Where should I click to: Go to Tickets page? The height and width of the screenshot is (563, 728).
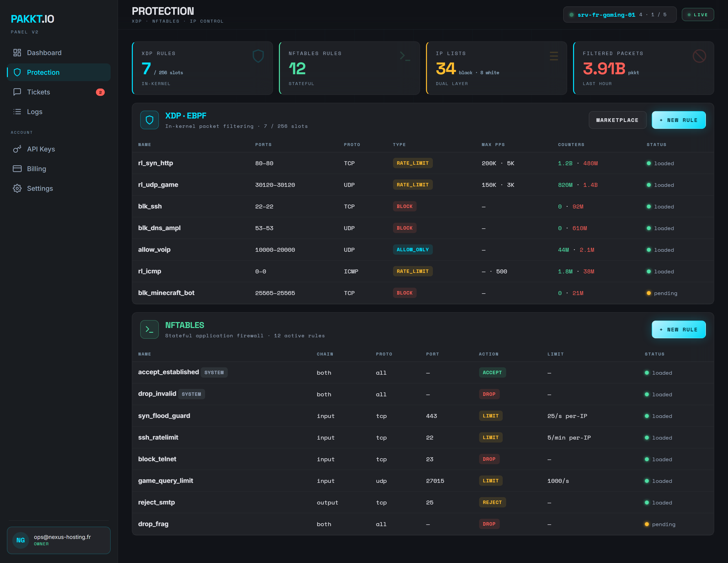pos(59,92)
